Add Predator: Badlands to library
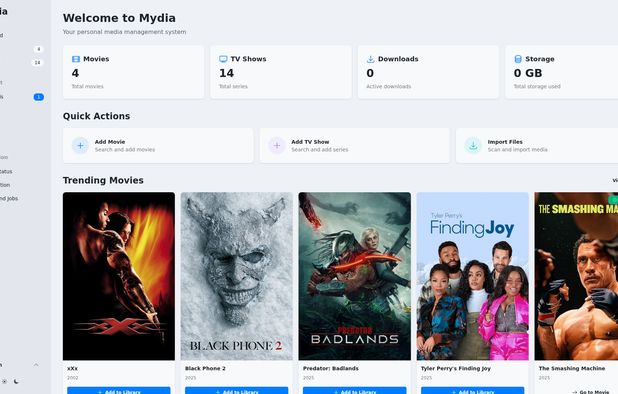The image size is (618, 394). (x=354, y=391)
